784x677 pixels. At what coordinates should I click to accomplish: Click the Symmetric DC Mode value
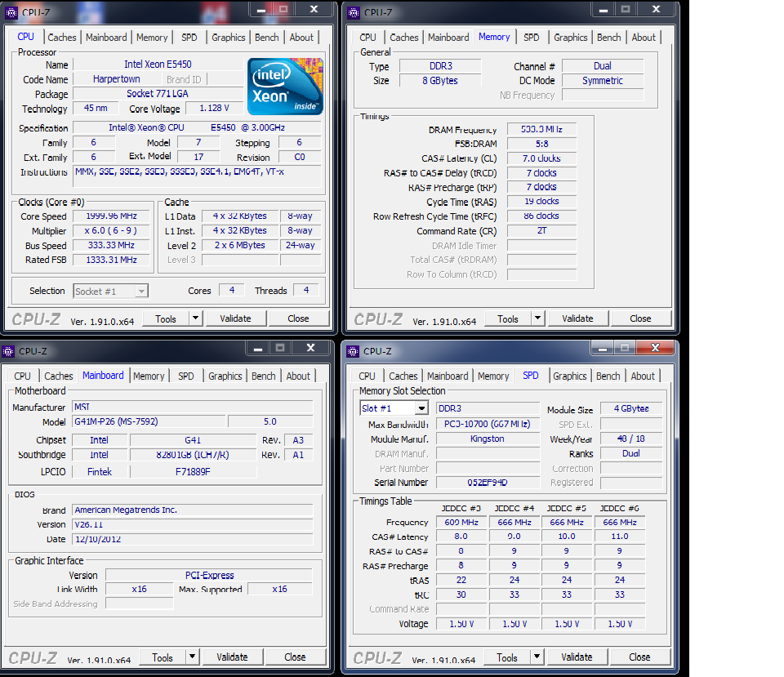coord(603,81)
